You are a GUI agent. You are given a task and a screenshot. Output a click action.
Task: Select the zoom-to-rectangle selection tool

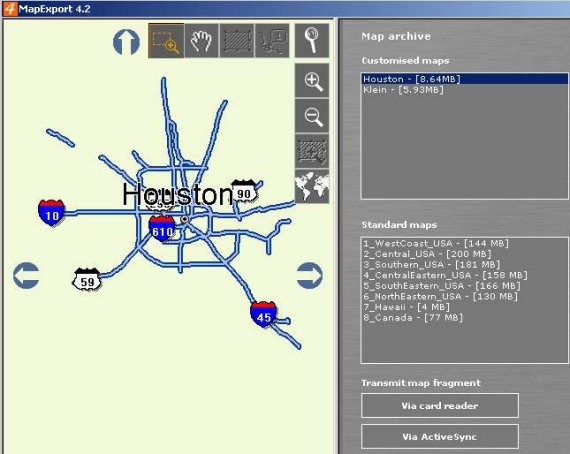pos(166,41)
